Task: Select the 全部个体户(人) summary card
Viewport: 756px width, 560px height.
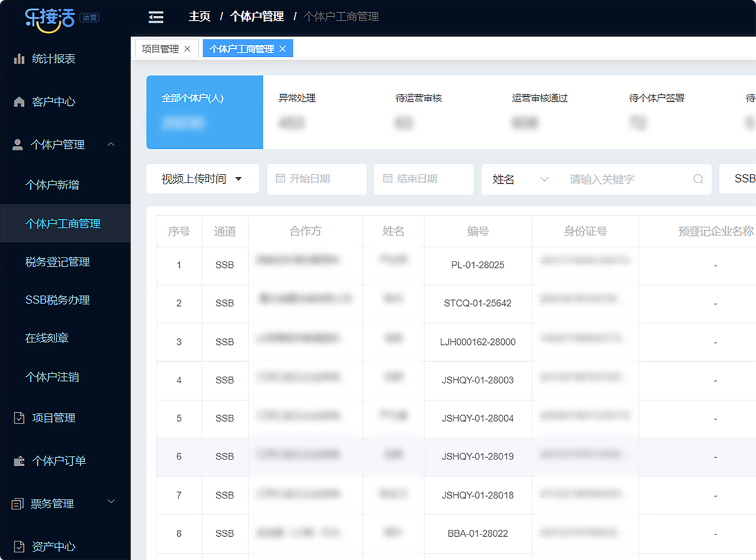Action: (204, 112)
